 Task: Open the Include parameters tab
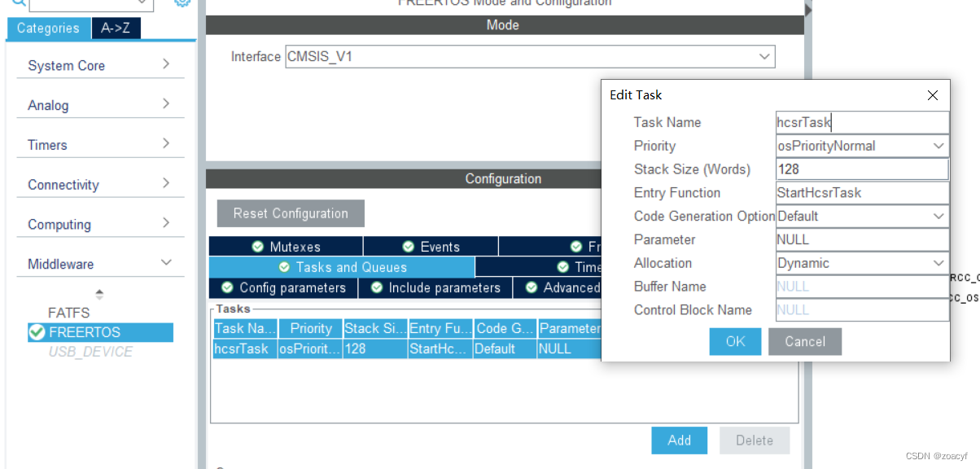coord(435,287)
